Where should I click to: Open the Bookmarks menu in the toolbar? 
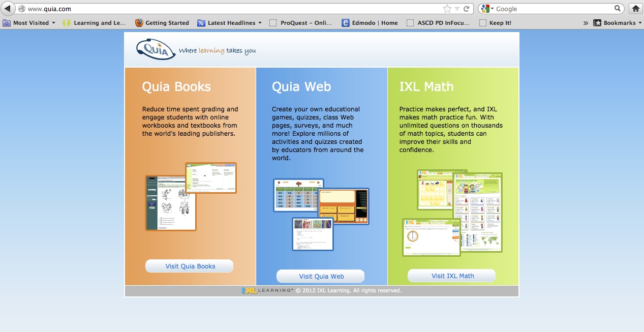[x=615, y=23]
